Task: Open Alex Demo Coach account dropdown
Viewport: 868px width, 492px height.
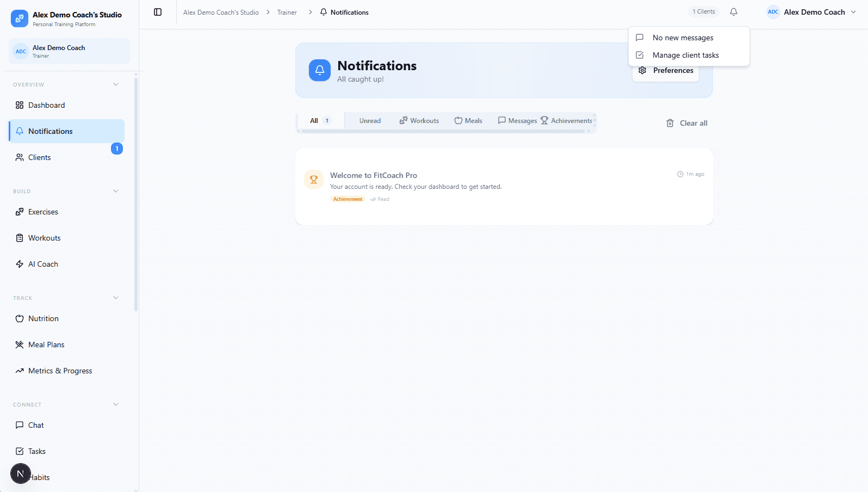Action: click(x=812, y=12)
